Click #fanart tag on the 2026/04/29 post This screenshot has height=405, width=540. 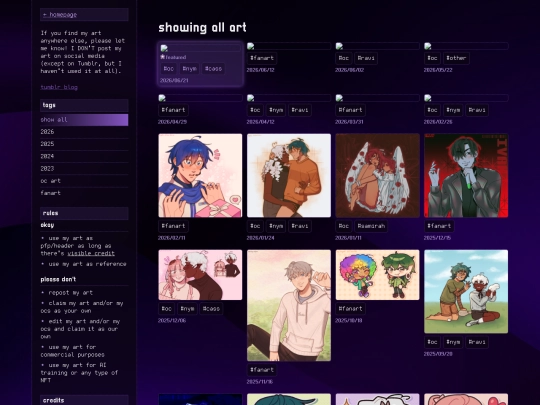coord(173,110)
